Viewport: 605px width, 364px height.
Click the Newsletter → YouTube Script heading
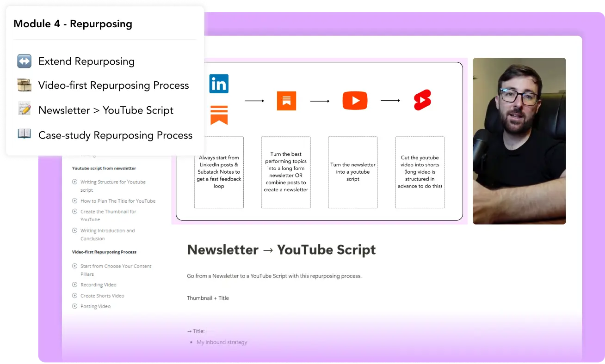tap(281, 250)
